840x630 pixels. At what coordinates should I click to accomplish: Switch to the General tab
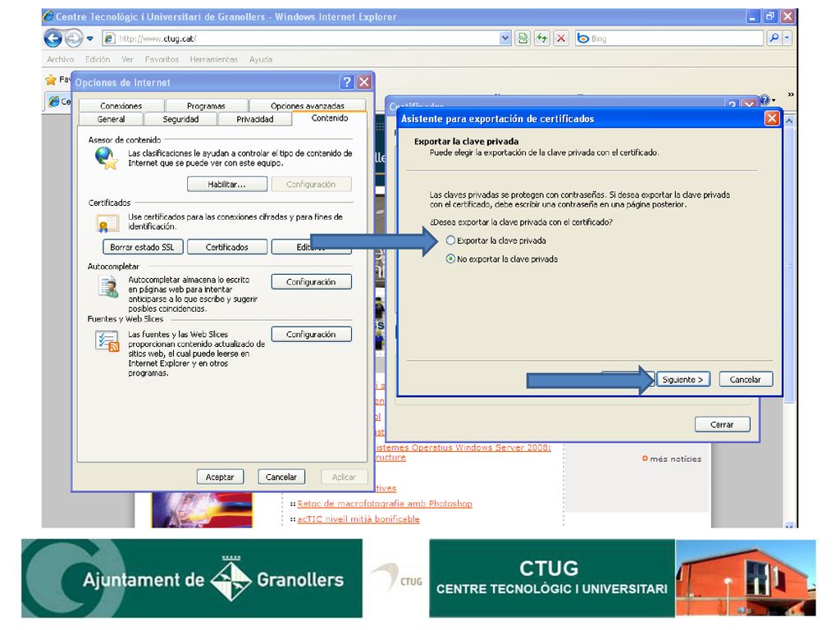(111, 119)
